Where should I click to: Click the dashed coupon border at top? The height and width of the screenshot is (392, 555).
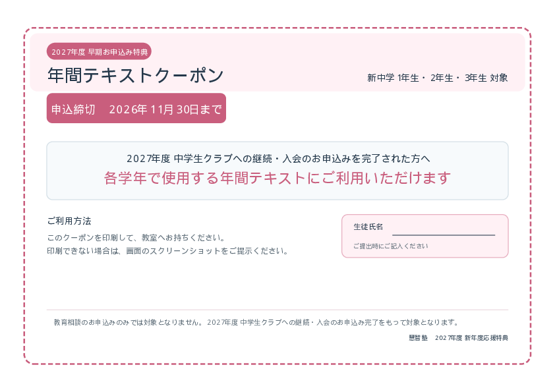click(277, 28)
